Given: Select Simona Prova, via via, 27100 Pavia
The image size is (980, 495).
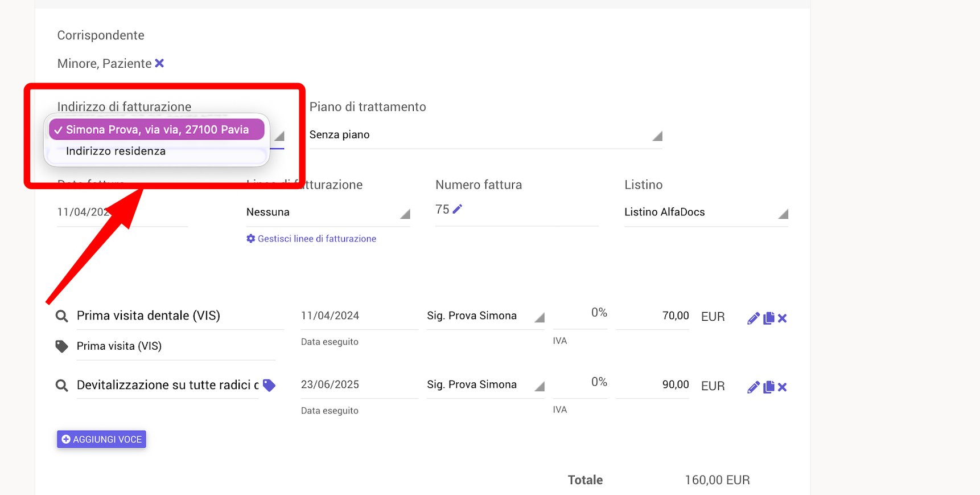Looking at the screenshot, I should coord(157,129).
